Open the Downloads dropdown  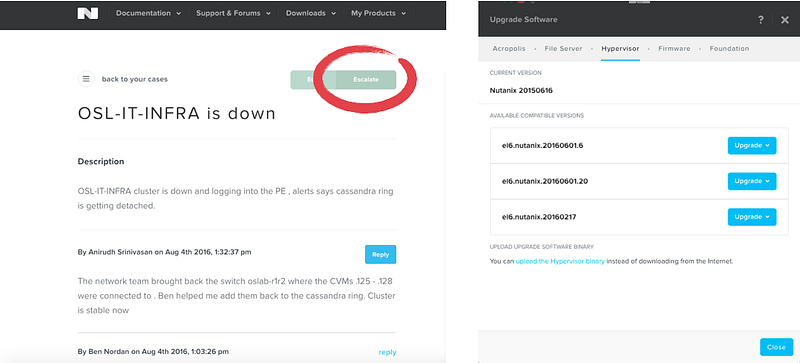click(311, 13)
